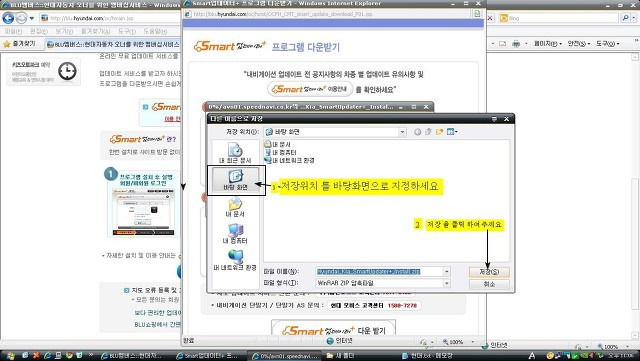
Task: Click the Favorites (즐겨찾기) star button
Action: [x=20, y=44]
